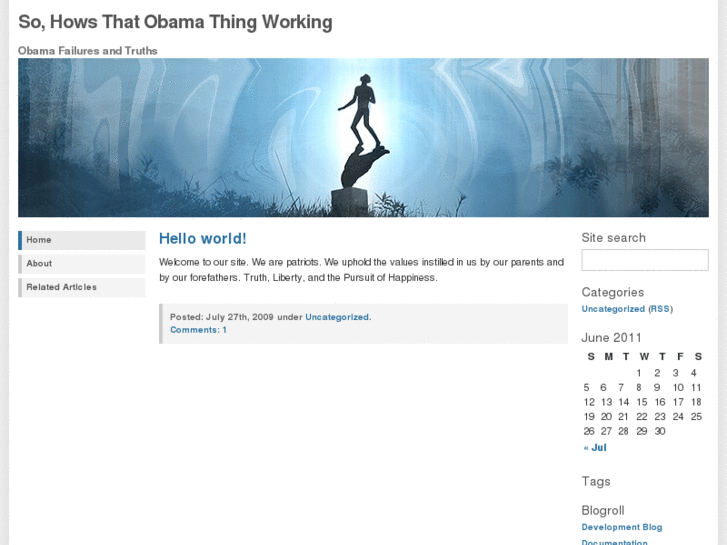Open the 'Hello world!' post title

(x=203, y=238)
